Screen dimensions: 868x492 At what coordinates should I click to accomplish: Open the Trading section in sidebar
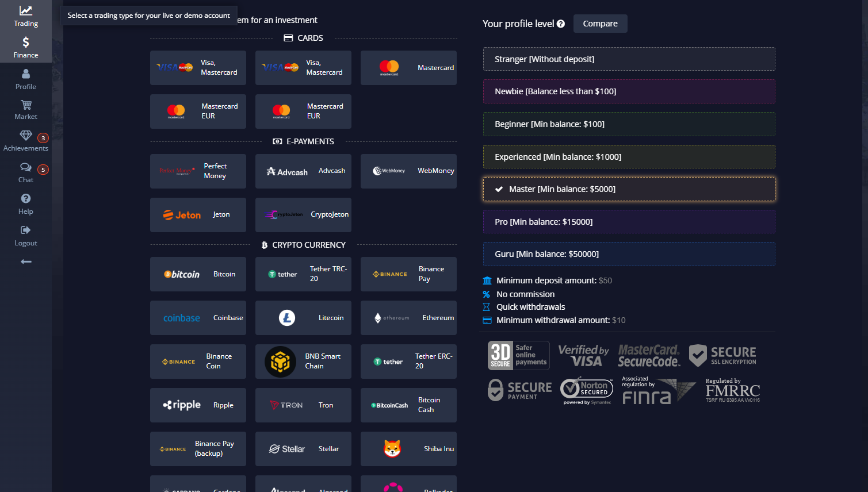pyautogui.click(x=26, y=16)
